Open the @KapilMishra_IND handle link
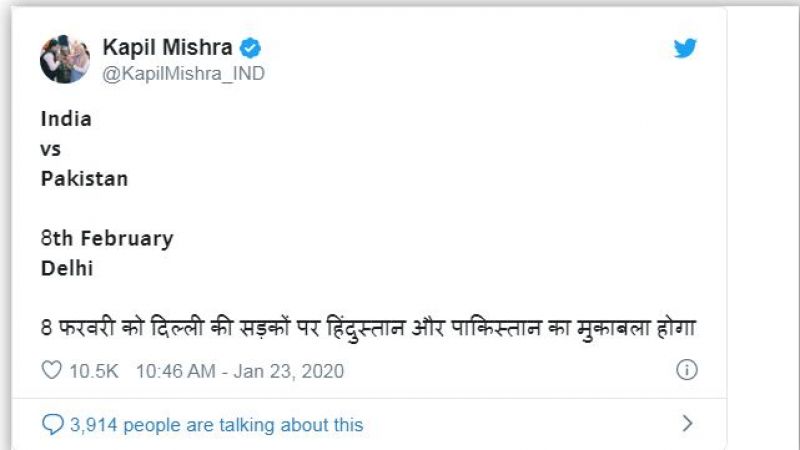Image resolution: width=800 pixels, height=450 pixels. (x=184, y=73)
